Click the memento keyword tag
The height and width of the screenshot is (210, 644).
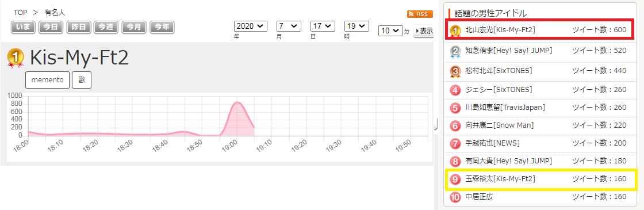pyautogui.click(x=47, y=80)
